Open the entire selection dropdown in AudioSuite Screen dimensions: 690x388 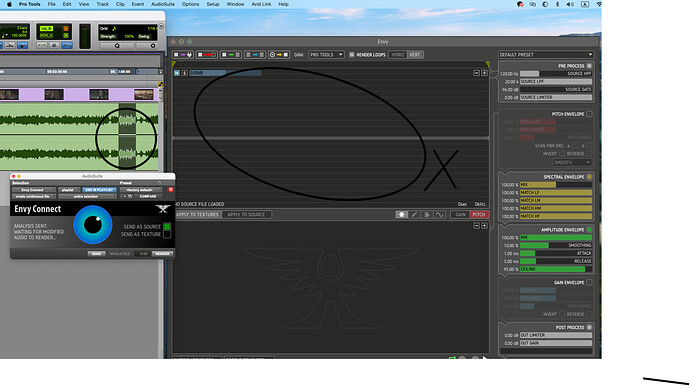[x=87, y=196]
